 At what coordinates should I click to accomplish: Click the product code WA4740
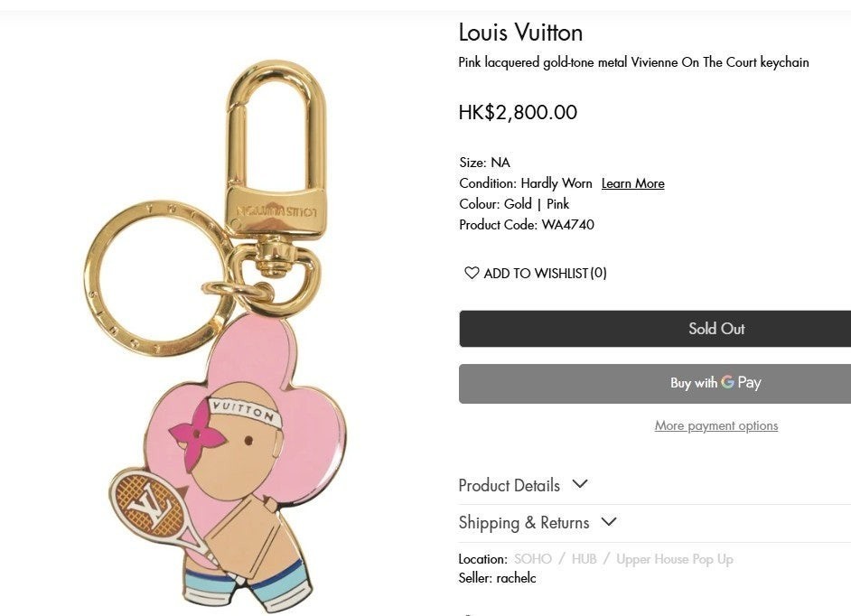tap(567, 225)
